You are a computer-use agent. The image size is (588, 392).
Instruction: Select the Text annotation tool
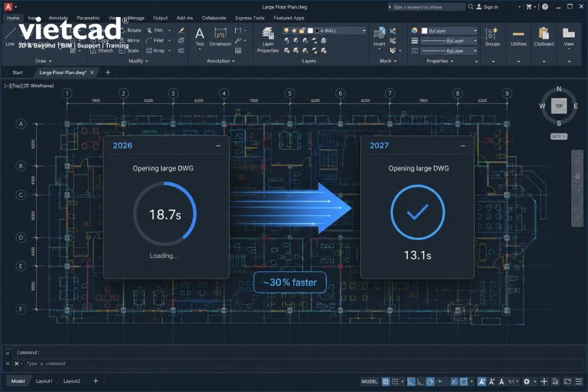199,37
